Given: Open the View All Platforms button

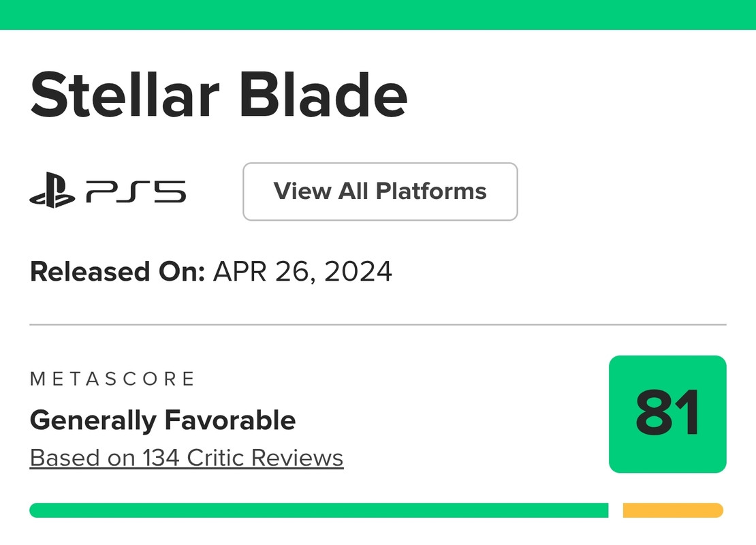Looking at the screenshot, I should coord(380,191).
